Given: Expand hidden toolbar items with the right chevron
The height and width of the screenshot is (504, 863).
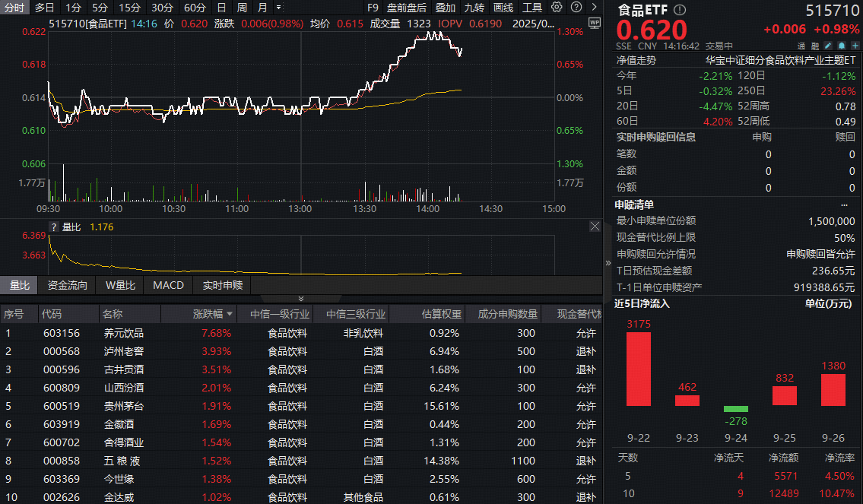Looking at the screenshot, I should [x=595, y=7].
